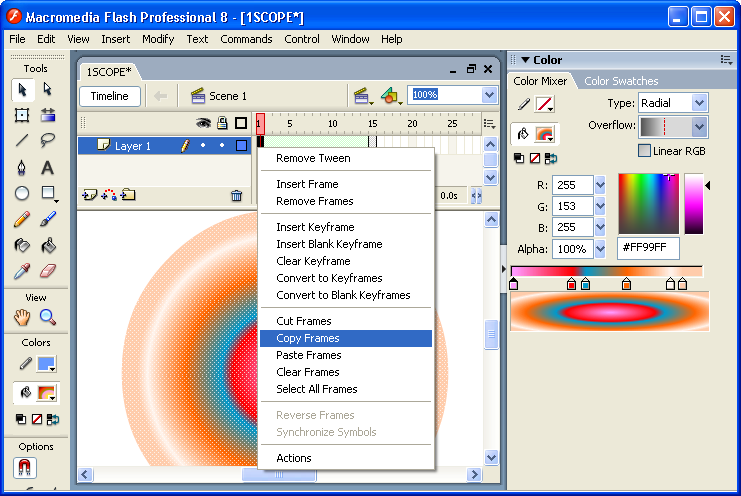Select the Free Transform tool

[22, 115]
